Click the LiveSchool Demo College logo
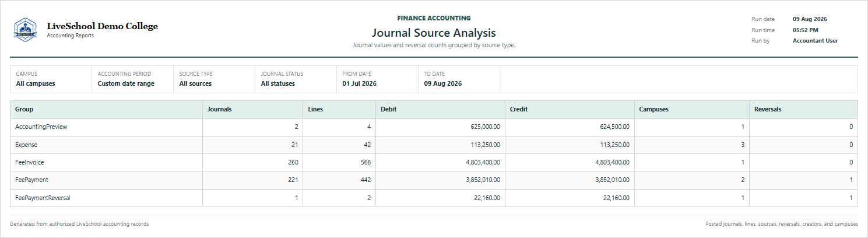 [25, 29]
